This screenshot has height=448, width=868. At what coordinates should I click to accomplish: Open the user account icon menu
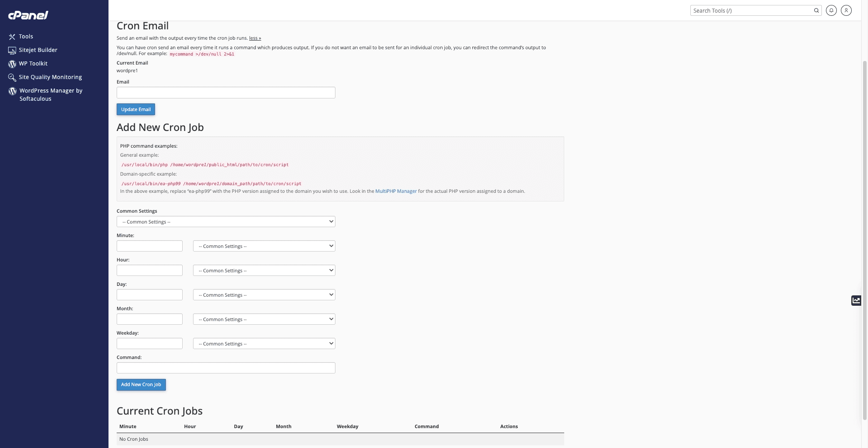click(846, 10)
